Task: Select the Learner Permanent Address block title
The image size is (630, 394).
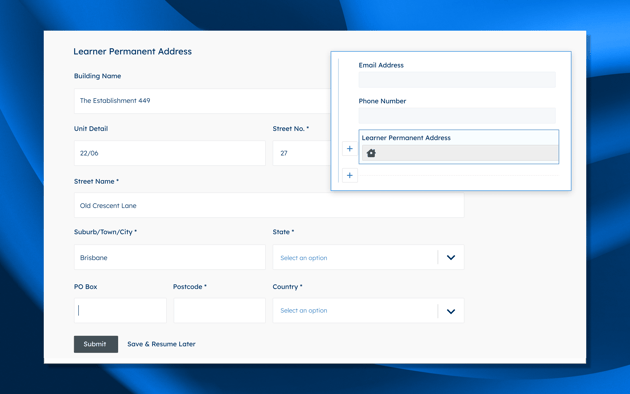Action: pos(406,138)
